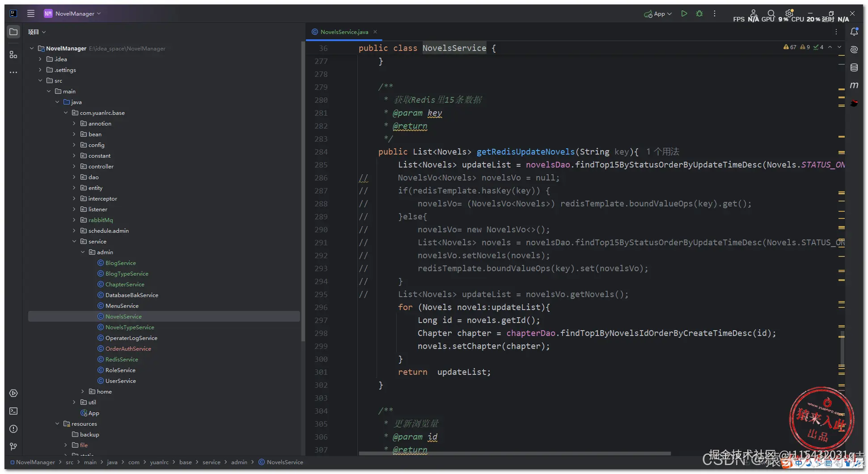
Task: Expand the .idea folder
Action: 40,59
